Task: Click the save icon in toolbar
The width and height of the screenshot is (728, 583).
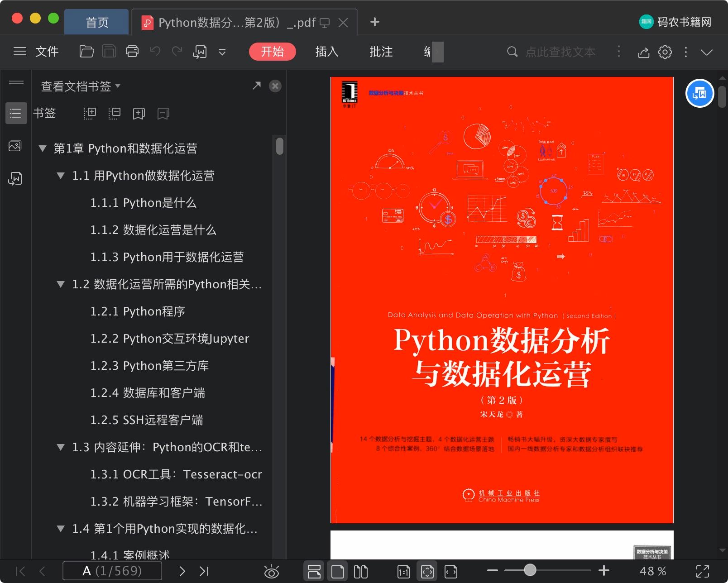Action: (x=109, y=52)
